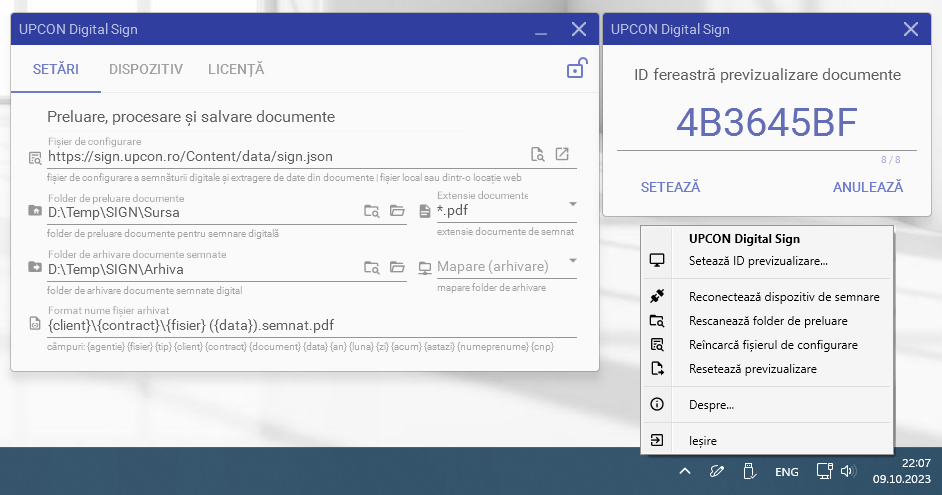Click archive folder icon left of Arhiva path

pos(35,267)
